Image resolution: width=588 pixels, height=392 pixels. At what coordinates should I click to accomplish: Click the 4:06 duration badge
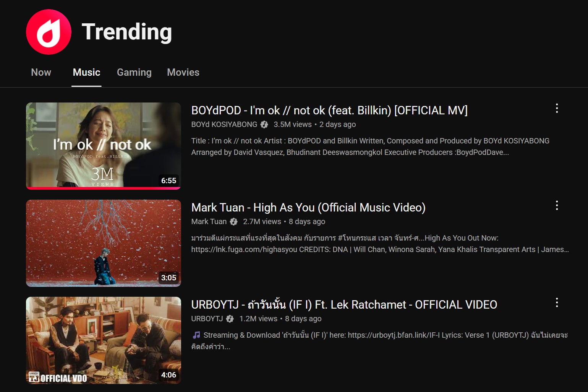(x=168, y=375)
